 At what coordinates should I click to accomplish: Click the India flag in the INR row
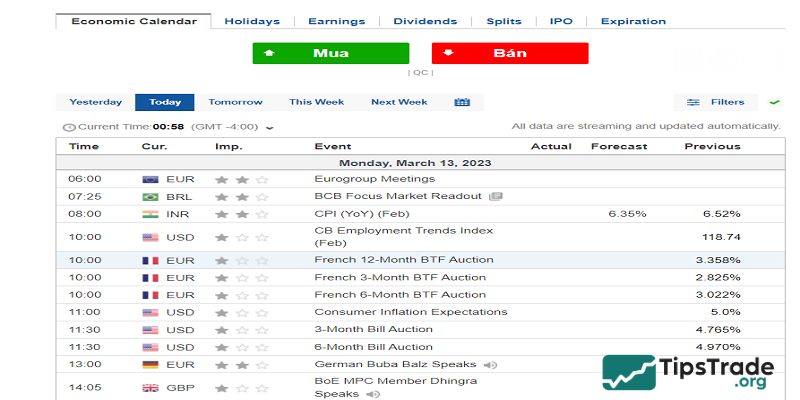[x=151, y=214]
